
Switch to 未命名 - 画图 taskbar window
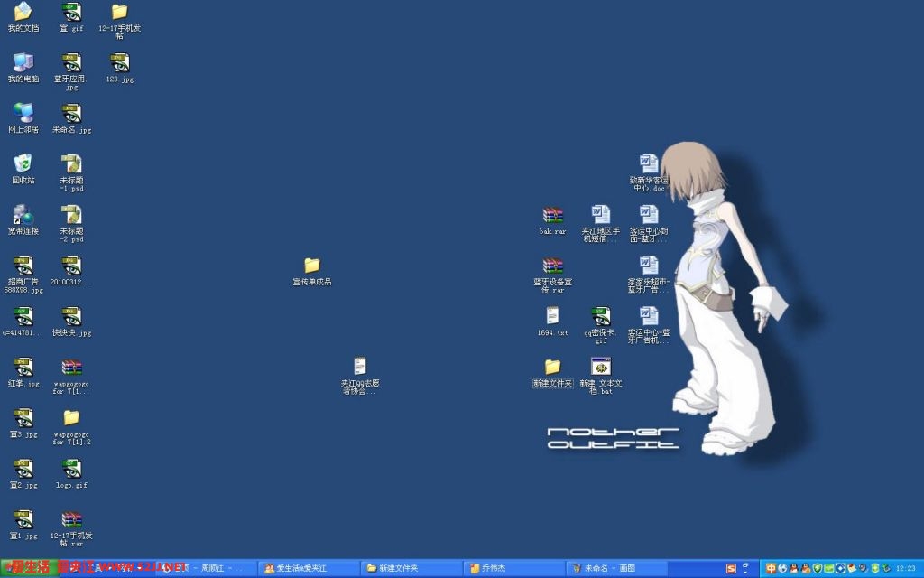pos(616,568)
